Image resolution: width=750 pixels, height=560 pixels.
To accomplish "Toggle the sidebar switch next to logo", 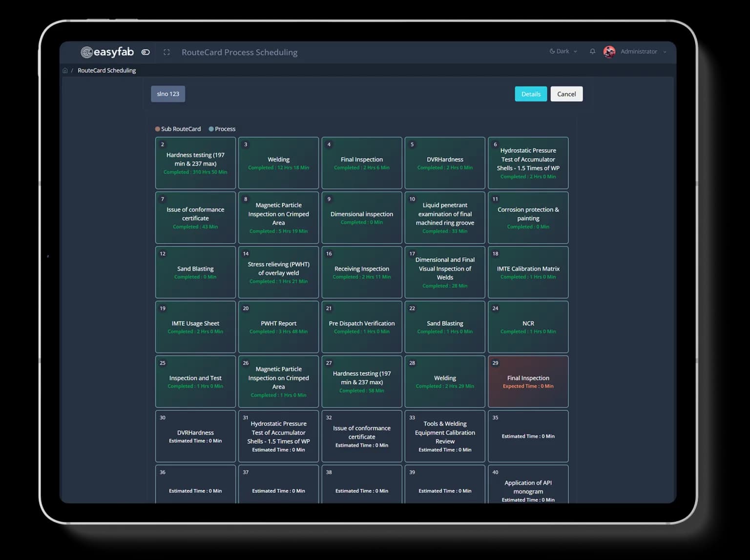I will point(146,52).
